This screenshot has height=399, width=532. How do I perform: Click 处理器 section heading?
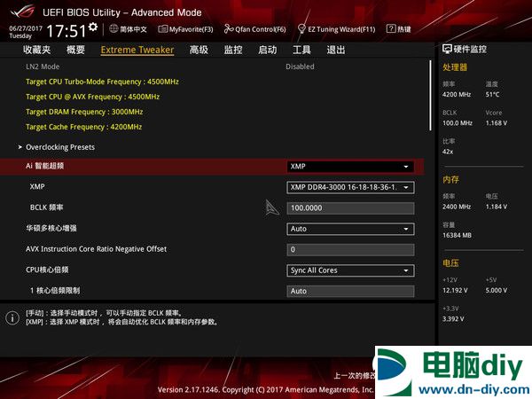tap(455, 67)
